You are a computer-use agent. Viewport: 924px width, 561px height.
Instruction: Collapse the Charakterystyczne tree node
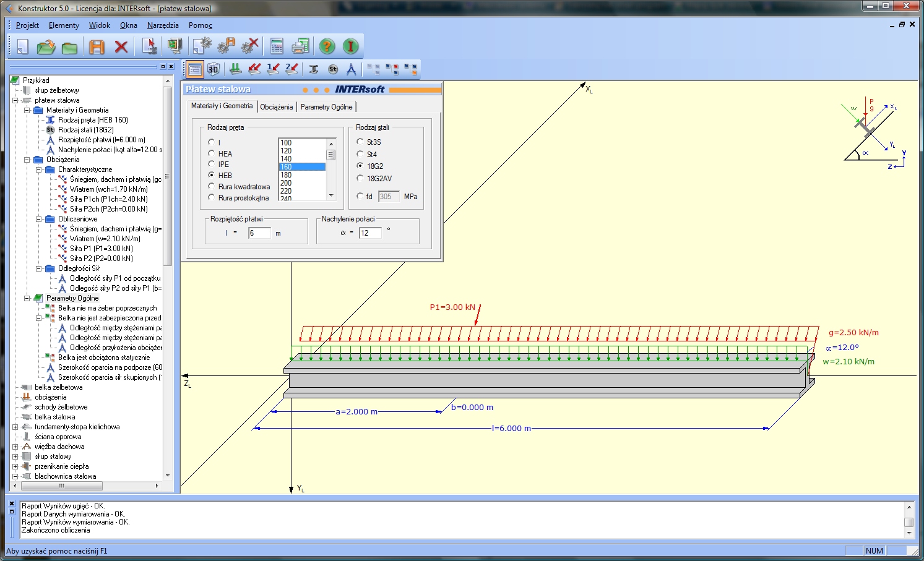coord(39,169)
